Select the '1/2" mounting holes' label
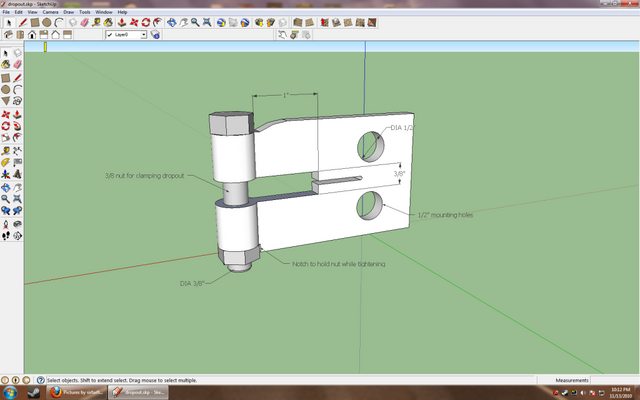 (x=445, y=215)
